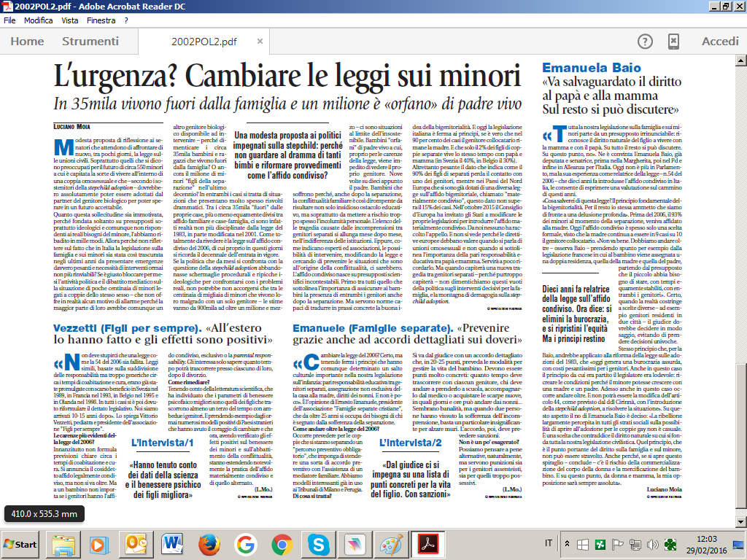This screenshot has height=560, width=747.
Task: Open the ? help menu
Action: 126,20
